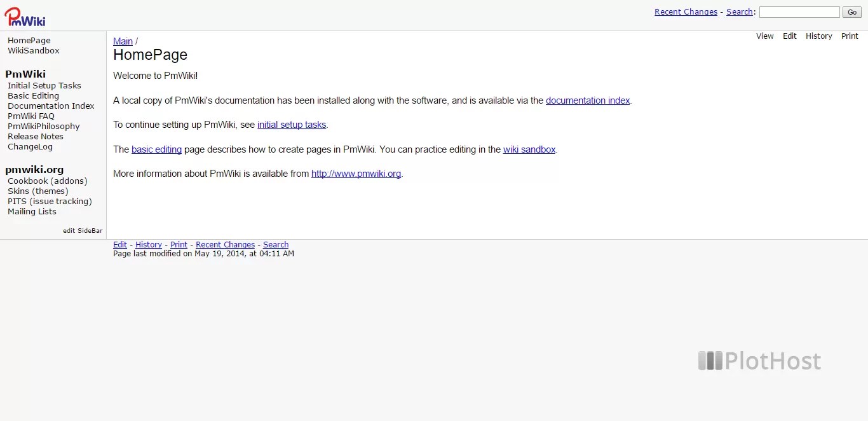Open PmWikiPhilosophy in the sidebar

(44, 127)
